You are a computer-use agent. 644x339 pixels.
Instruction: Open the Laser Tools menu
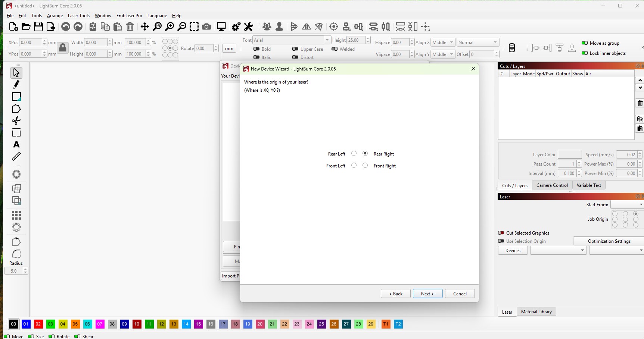(79, 16)
